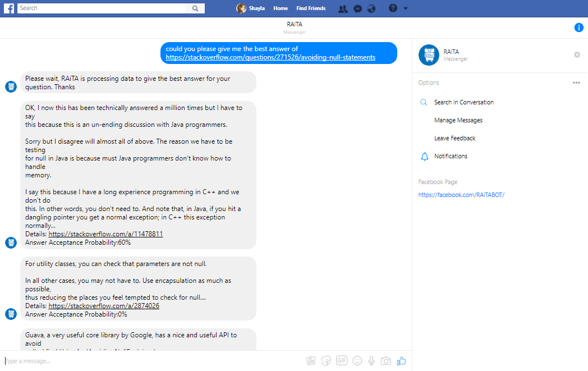Click the Guava library message bubble

tap(138, 340)
